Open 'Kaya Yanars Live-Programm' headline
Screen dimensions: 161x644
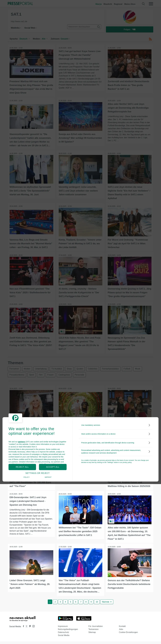tap(80, 55)
